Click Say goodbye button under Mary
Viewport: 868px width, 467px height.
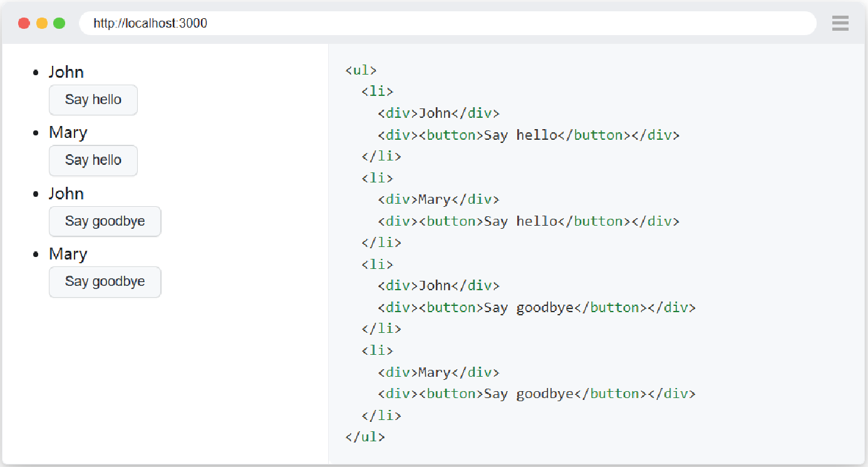click(x=105, y=282)
